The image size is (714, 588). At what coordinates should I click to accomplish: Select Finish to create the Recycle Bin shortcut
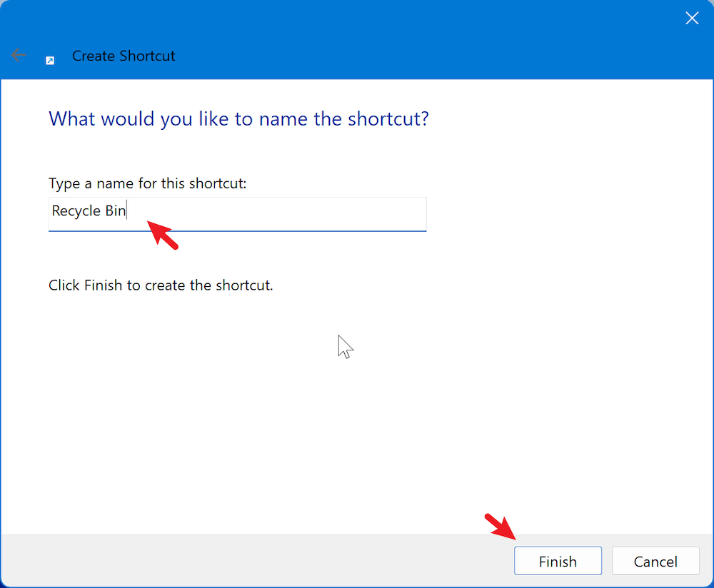click(x=558, y=561)
